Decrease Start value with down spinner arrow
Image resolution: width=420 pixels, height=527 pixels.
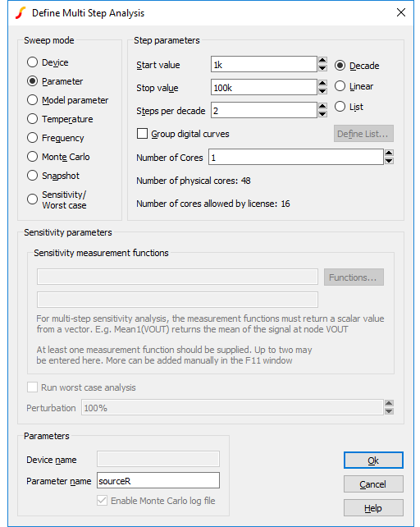click(322, 68)
